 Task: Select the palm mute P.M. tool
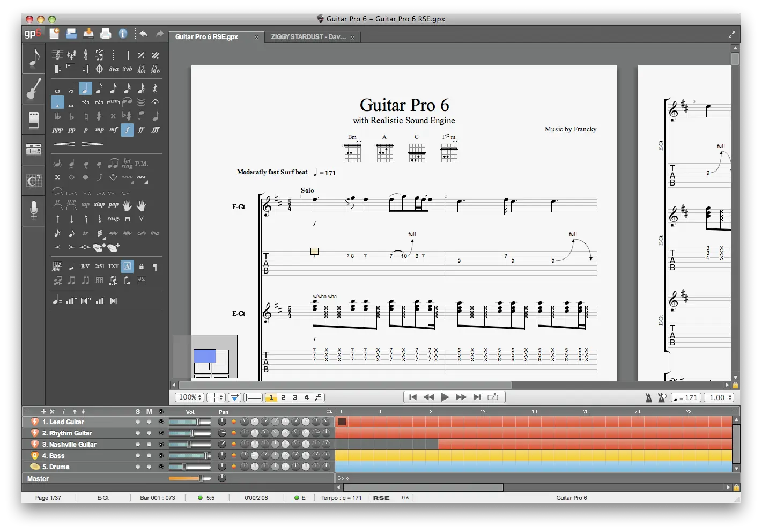point(142,163)
